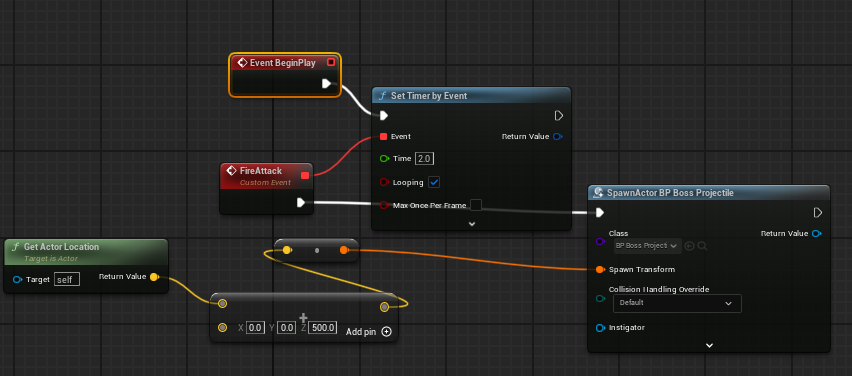852x376 pixels.
Task: Click the green Time float pin
Action: [385, 159]
